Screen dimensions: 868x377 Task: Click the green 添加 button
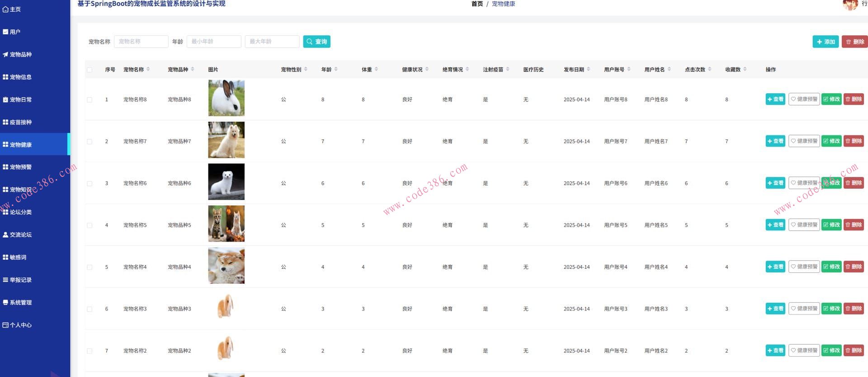coord(825,42)
